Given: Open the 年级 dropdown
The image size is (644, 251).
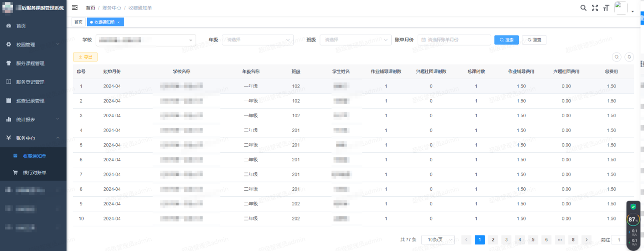Looking at the screenshot, I should pyautogui.click(x=257, y=40).
